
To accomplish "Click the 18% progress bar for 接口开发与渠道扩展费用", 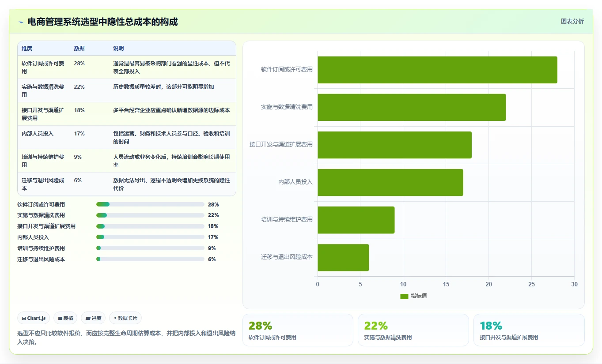I will click(150, 226).
